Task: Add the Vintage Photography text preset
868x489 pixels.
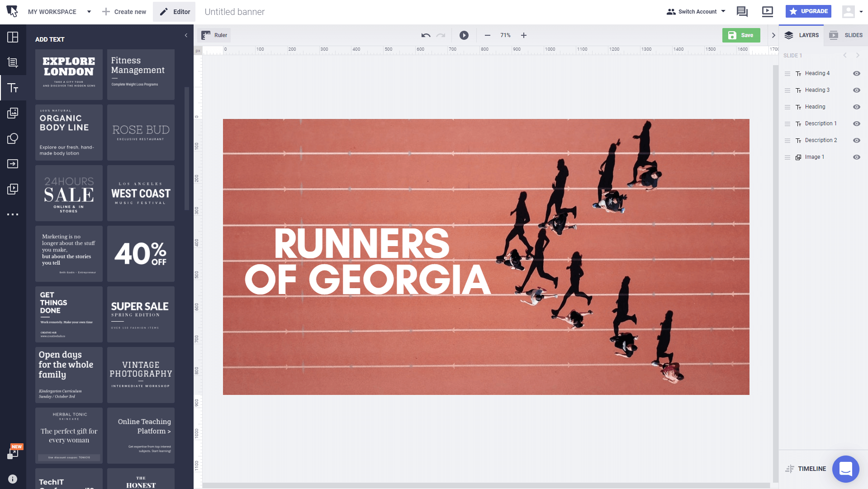Action: (141, 375)
